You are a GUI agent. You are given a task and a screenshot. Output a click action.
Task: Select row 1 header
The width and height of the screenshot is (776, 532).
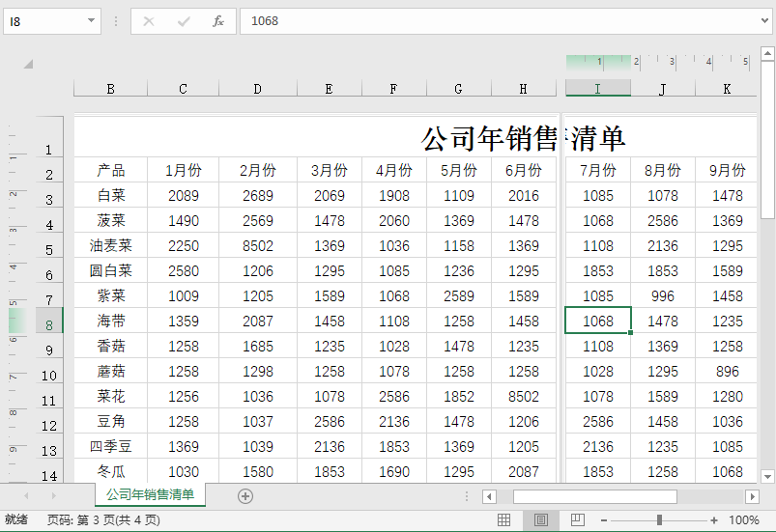pos(49,137)
